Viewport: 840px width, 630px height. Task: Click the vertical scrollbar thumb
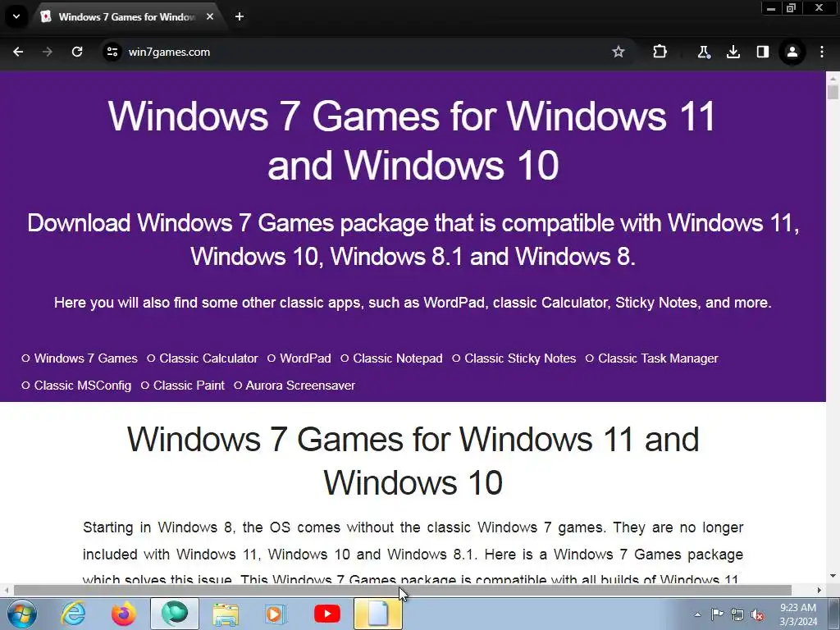833,92
